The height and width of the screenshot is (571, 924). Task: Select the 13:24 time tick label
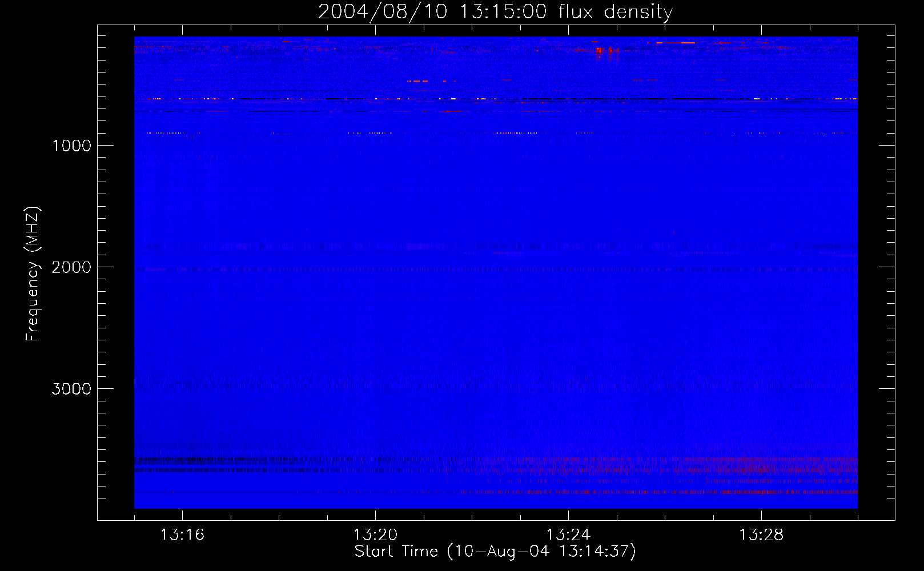tap(568, 534)
